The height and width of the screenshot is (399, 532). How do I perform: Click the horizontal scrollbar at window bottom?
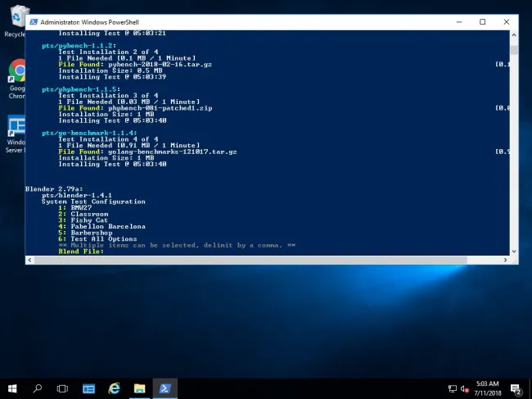pos(262,260)
